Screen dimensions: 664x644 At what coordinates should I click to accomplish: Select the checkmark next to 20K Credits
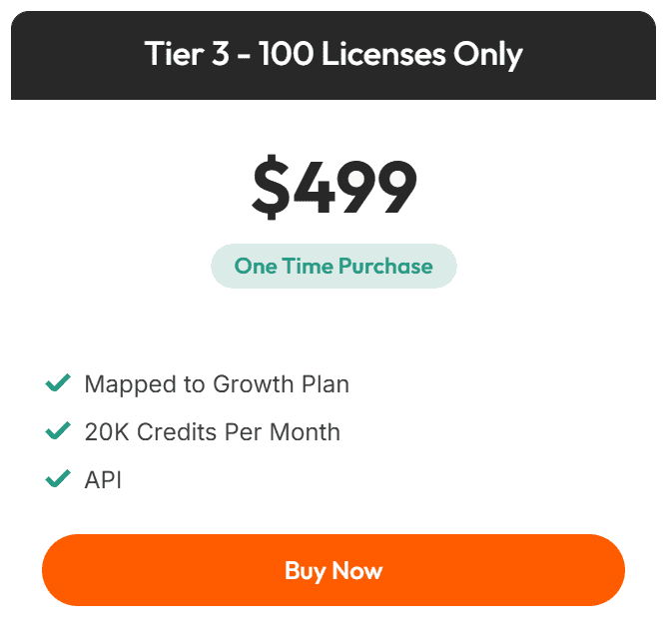tap(58, 431)
